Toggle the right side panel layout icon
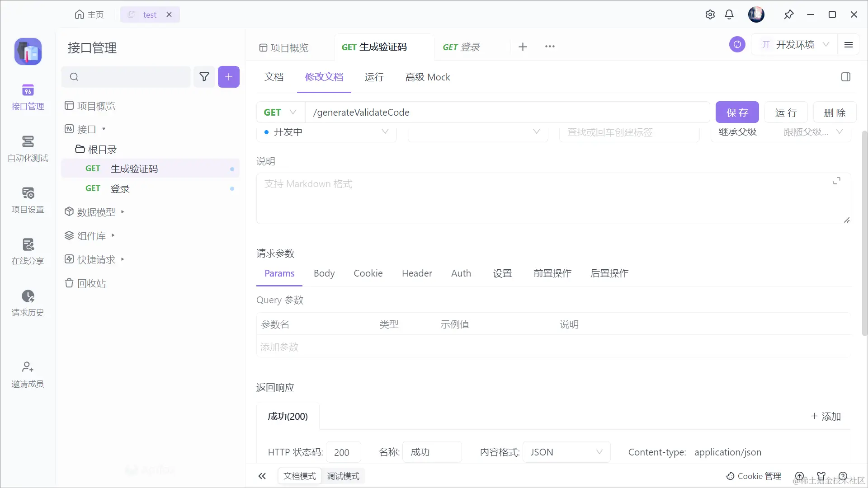 [845, 77]
